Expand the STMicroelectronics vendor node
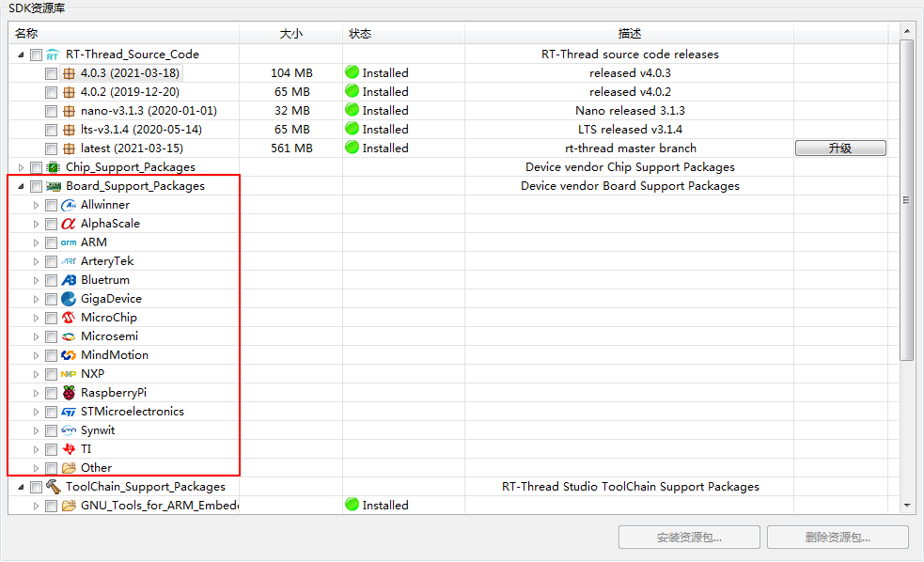This screenshot has height=562, width=924. click(x=36, y=412)
